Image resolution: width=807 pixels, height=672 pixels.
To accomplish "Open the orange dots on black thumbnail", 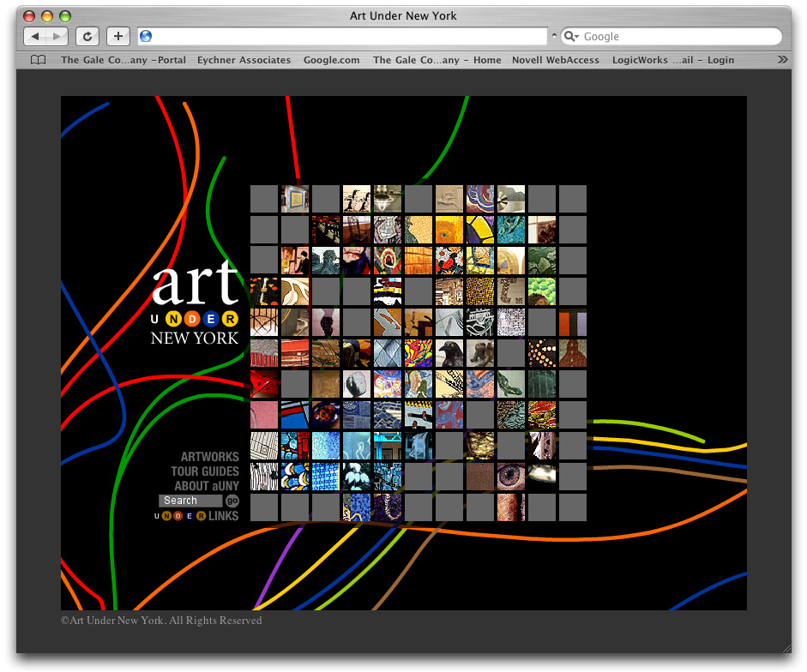I will [542, 353].
